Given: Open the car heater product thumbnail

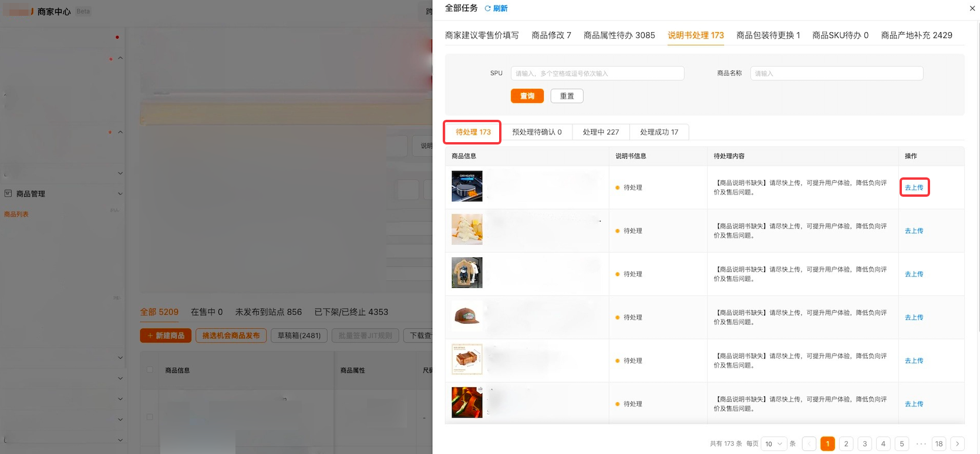Looking at the screenshot, I should [467, 186].
